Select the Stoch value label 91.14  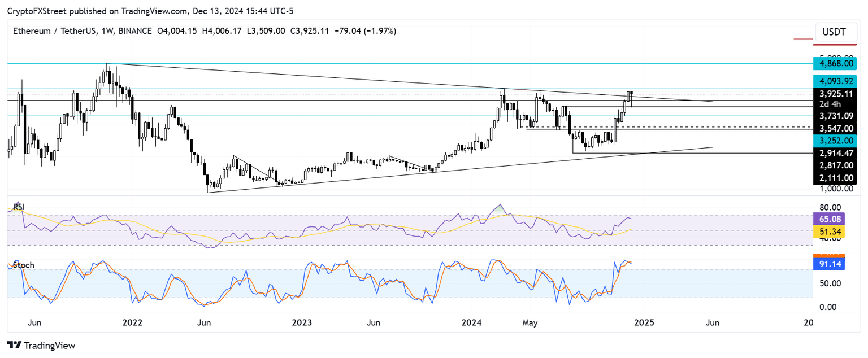828,263
